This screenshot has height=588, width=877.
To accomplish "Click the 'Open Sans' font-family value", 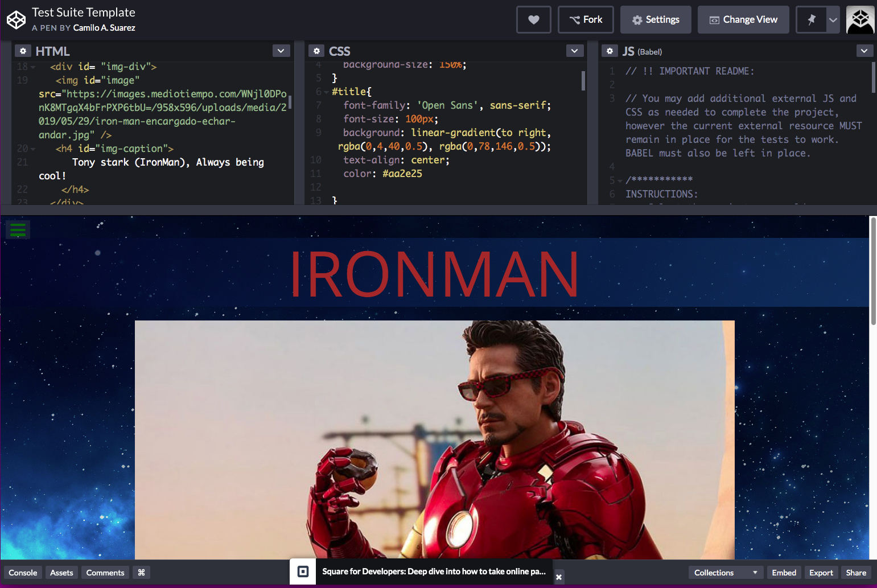I will click(447, 105).
